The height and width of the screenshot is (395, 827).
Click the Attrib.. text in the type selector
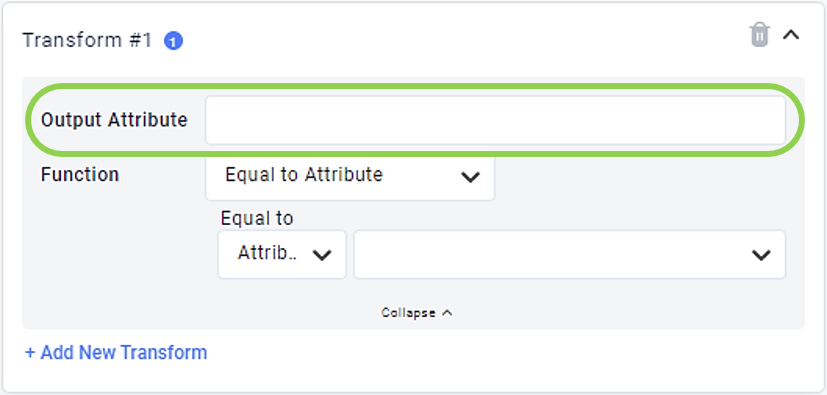(267, 253)
